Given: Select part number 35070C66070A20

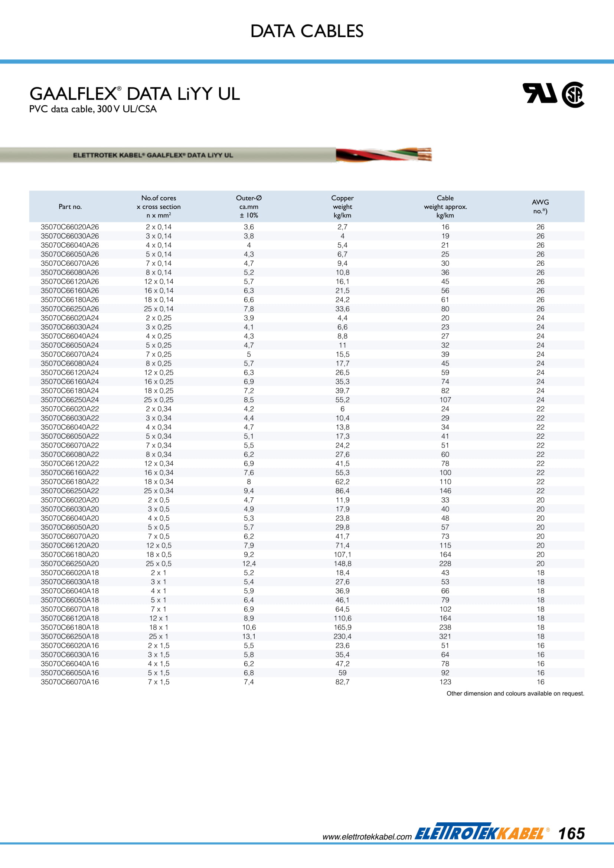Looking at the screenshot, I should (70, 537).
